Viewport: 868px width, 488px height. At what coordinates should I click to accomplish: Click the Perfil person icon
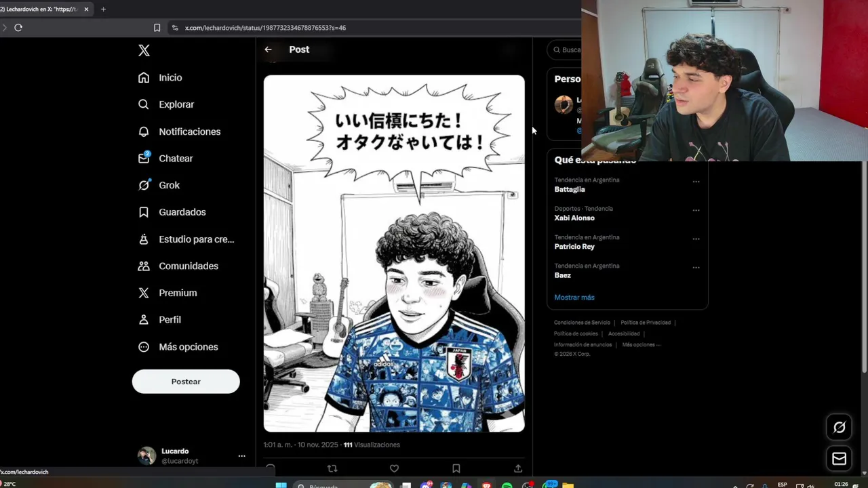(x=144, y=319)
